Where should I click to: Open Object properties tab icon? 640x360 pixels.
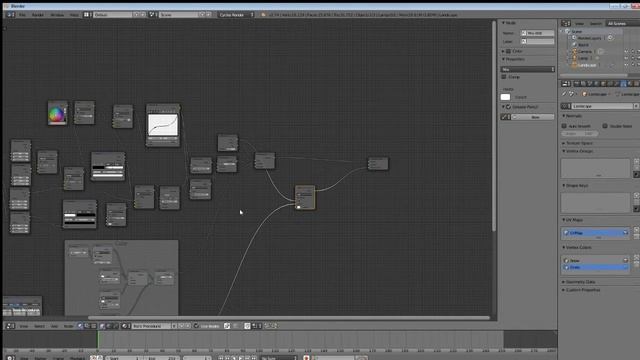pyautogui.click(x=603, y=84)
